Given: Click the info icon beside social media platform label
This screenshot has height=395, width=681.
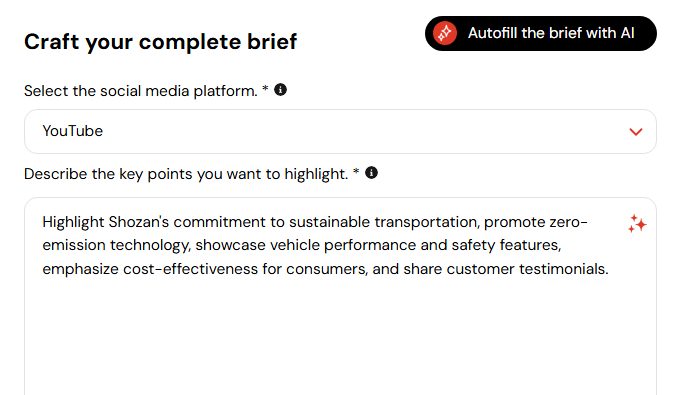Looking at the screenshot, I should point(281,90).
